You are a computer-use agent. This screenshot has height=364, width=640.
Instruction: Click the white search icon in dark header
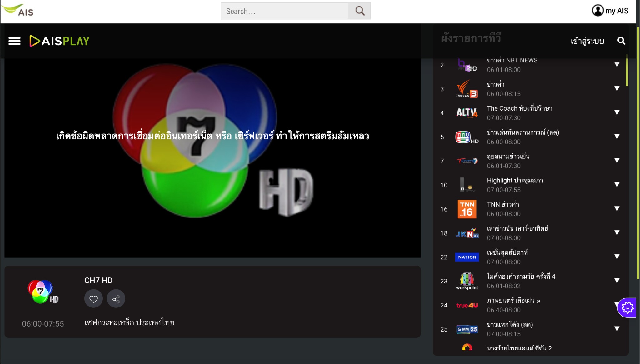(x=621, y=41)
